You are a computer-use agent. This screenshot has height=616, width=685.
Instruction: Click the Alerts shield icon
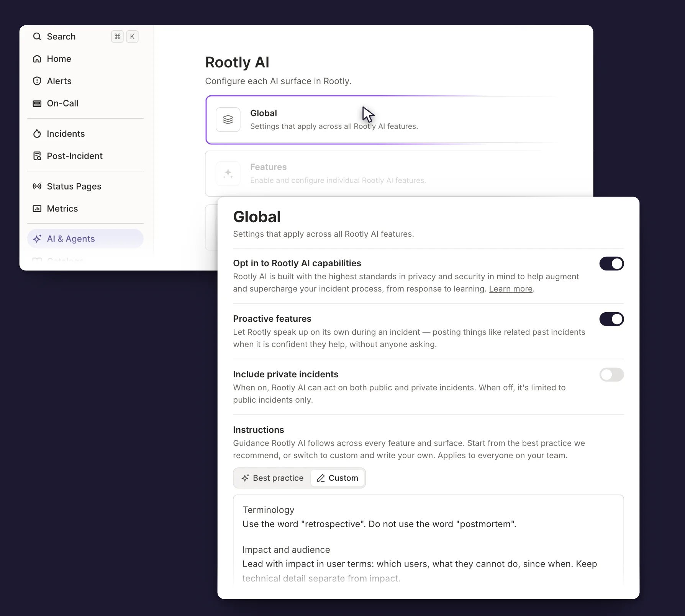pos(37,81)
